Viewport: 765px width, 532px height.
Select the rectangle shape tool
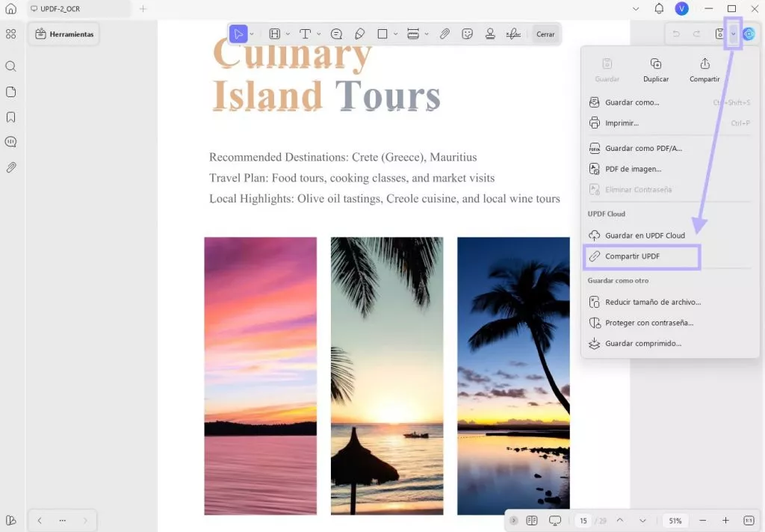tap(382, 34)
